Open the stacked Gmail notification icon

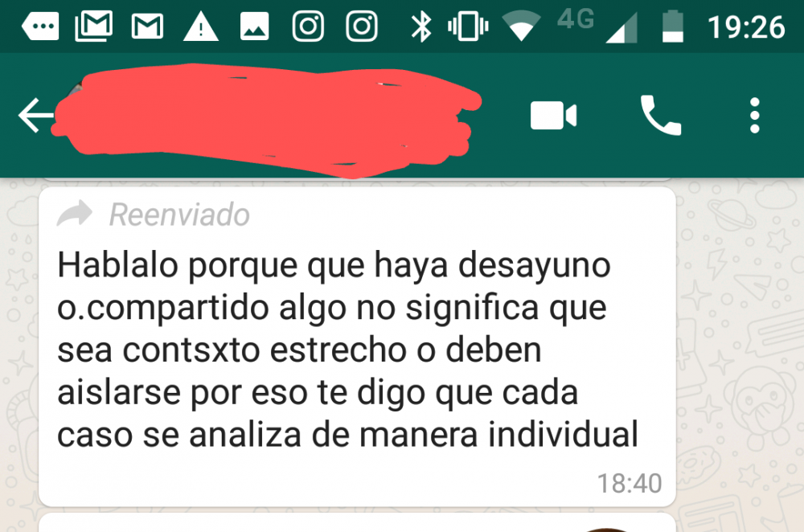pyautogui.click(x=94, y=26)
